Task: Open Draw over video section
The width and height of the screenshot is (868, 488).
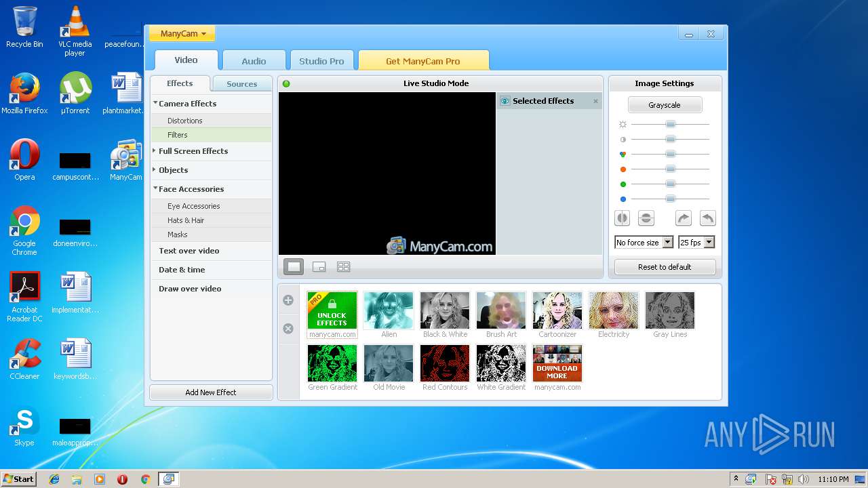Action: click(211, 289)
